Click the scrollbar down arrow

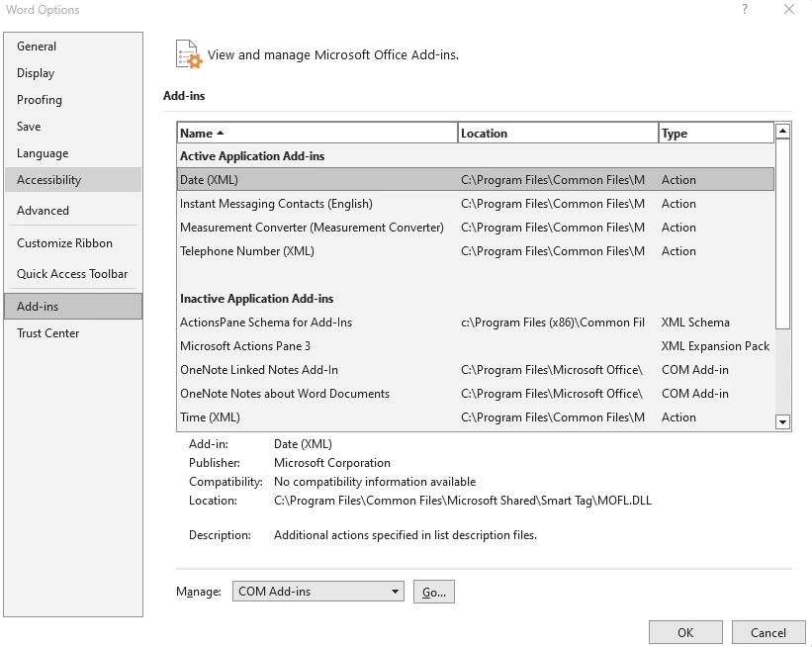pos(782,422)
